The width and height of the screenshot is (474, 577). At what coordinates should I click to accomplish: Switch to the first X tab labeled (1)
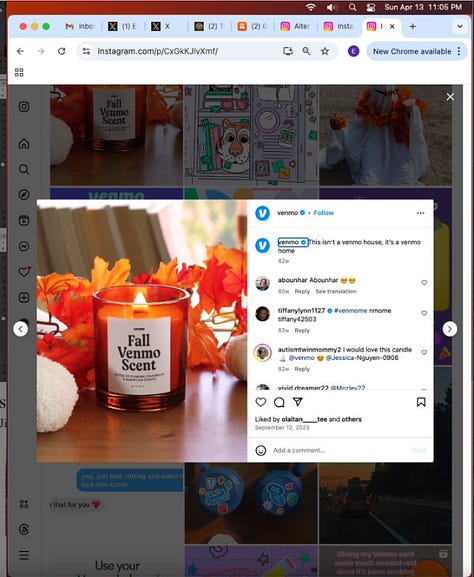(123, 26)
